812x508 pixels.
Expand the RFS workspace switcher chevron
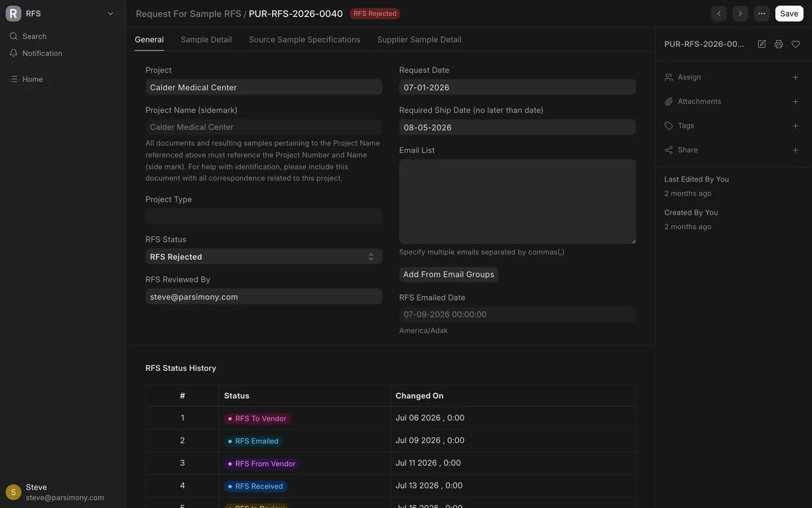tap(110, 13)
